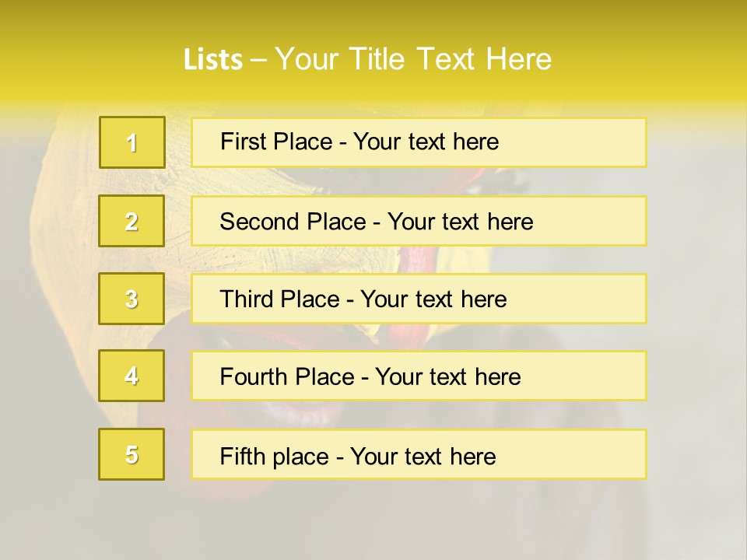
Task: Click the "Third Place - Your text here" box
Action: point(419,299)
